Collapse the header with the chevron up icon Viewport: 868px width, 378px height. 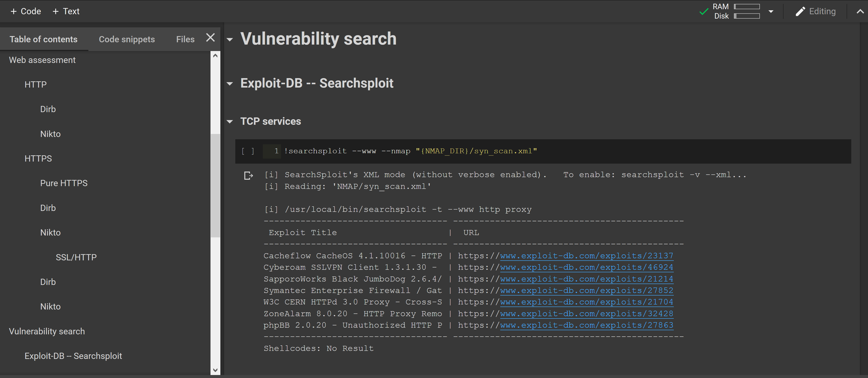[x=860, y=11]
